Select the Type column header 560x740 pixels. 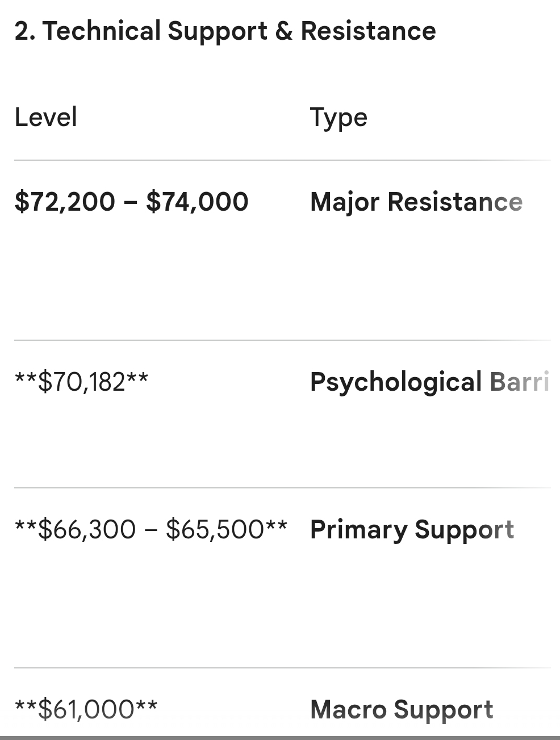(x=338, y=118)
